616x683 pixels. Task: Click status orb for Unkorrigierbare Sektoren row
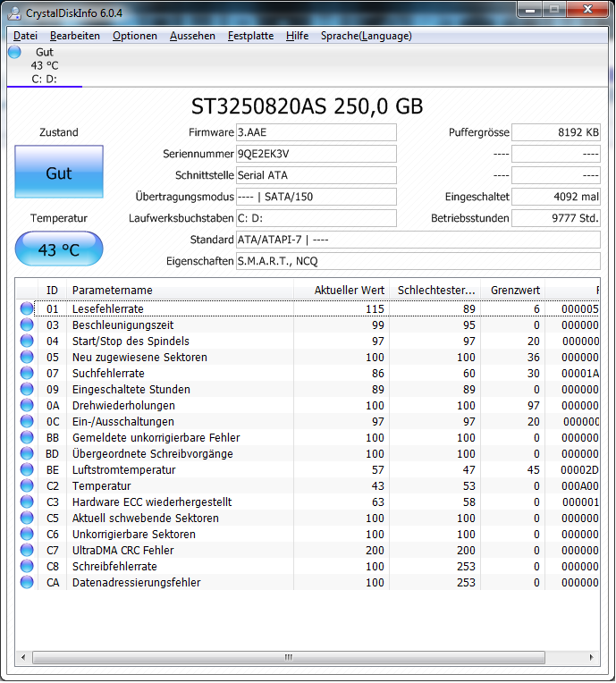(x=27, y=534)
